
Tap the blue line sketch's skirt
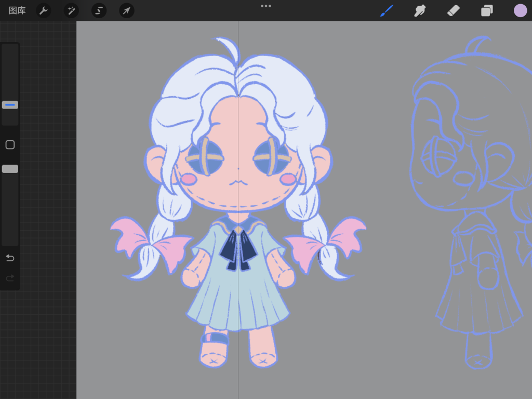pyautogui.click(x=478, y=307)
